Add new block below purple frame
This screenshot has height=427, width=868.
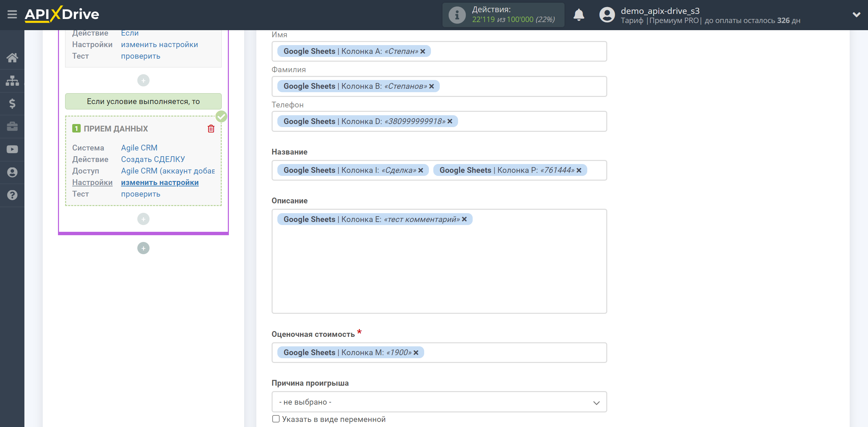click(x=143, y=248)
